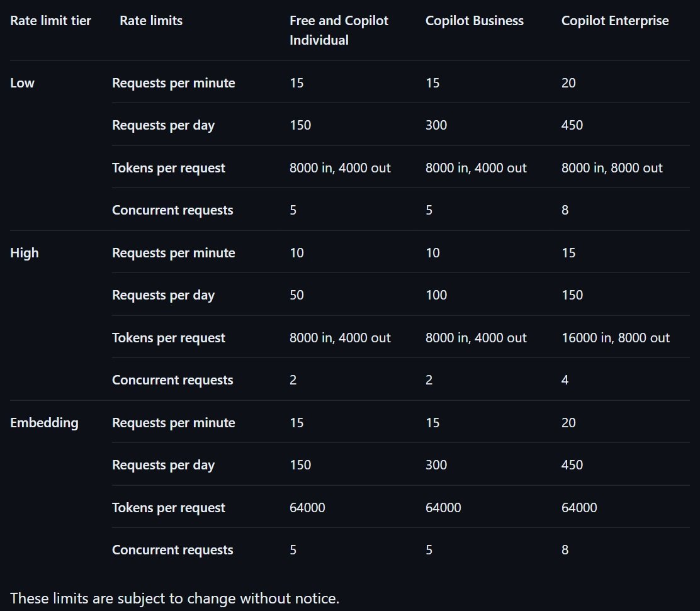The height and width of the screenshot is (611, 700).
Task: Click the 'Copilot Business' column header
Action: (x=474, y=21)
